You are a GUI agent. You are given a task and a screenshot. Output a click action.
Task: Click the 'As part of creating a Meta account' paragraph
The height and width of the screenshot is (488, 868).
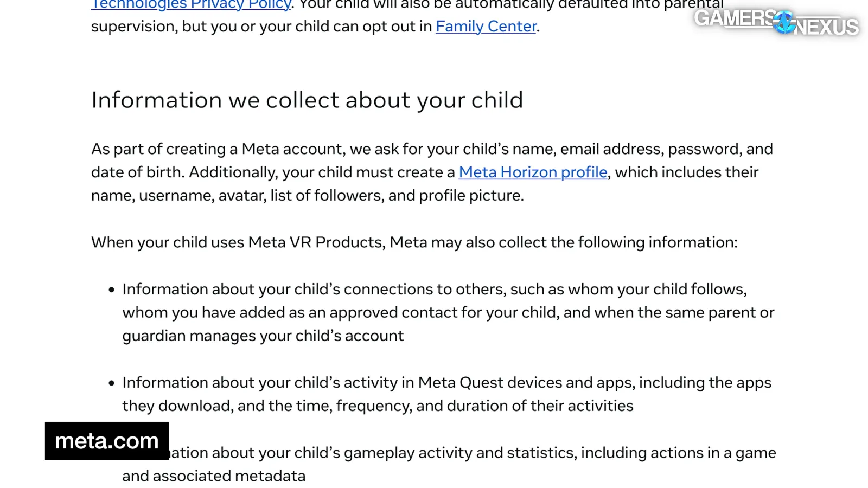coord(432,172)
